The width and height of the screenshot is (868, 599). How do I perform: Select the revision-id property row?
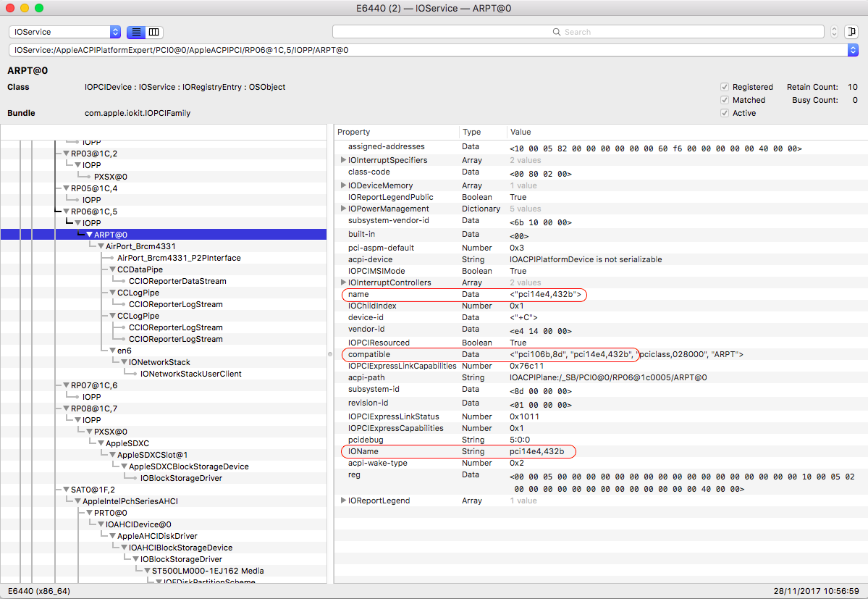pos(601,403)
